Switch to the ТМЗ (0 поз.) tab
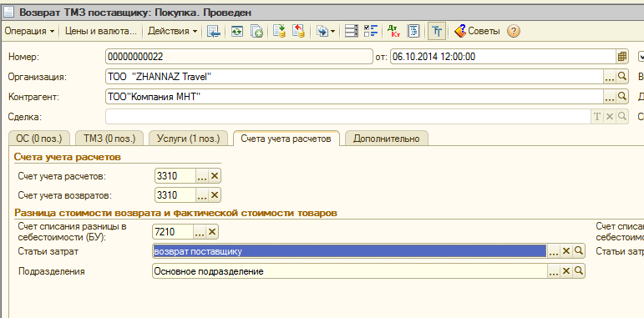This screenshot has height=318, width=644. (109, 139)
